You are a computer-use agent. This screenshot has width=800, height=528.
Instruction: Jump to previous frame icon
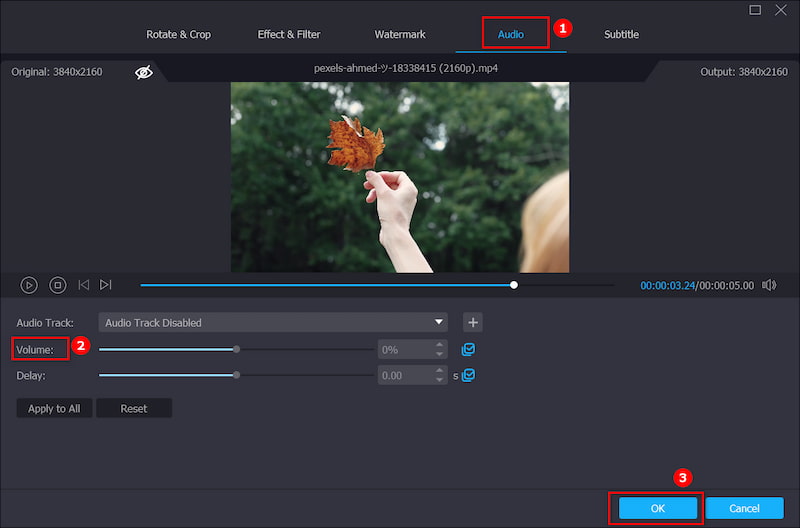click(83, 285)
